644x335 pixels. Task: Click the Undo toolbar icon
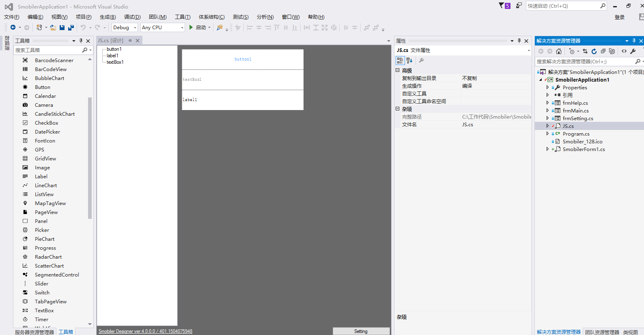(83, 28)
